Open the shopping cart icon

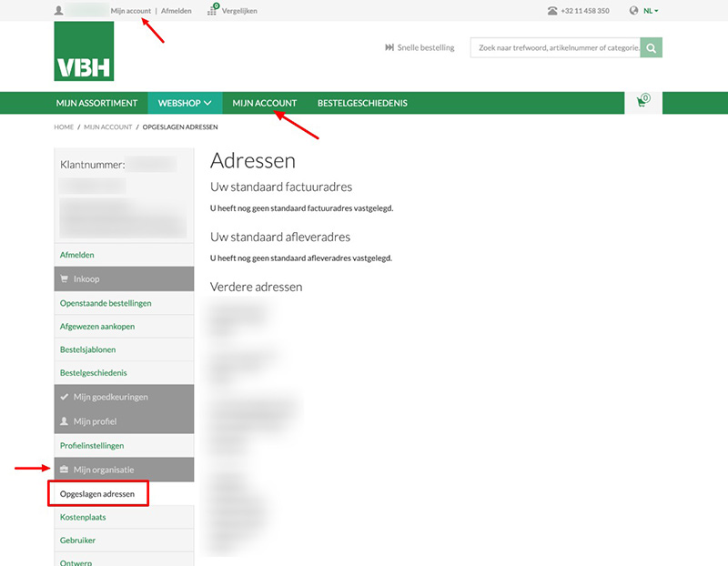[642, 103]
